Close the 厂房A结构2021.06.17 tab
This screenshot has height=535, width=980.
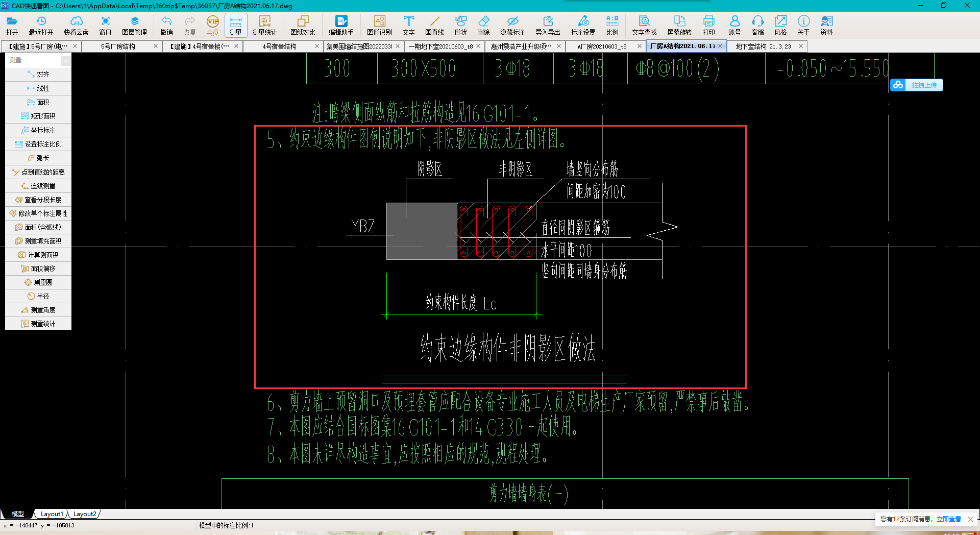point(720,46)
